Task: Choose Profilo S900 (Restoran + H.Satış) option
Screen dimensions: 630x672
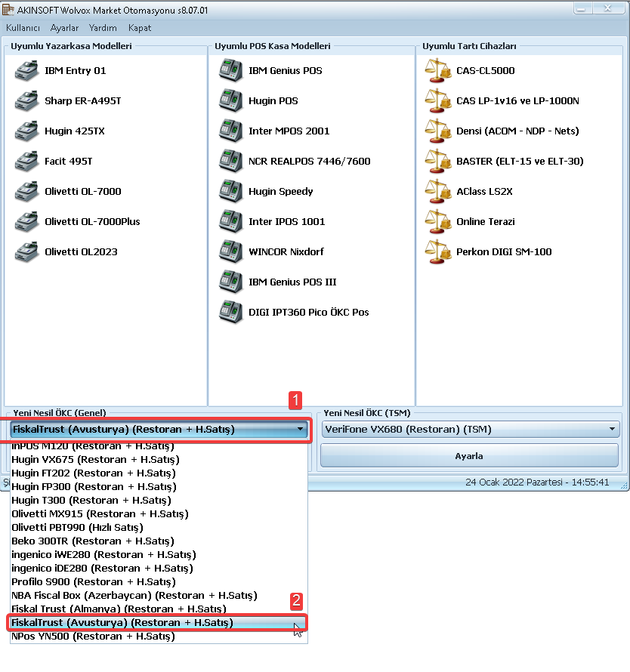Action: click(x=159, y=582)
